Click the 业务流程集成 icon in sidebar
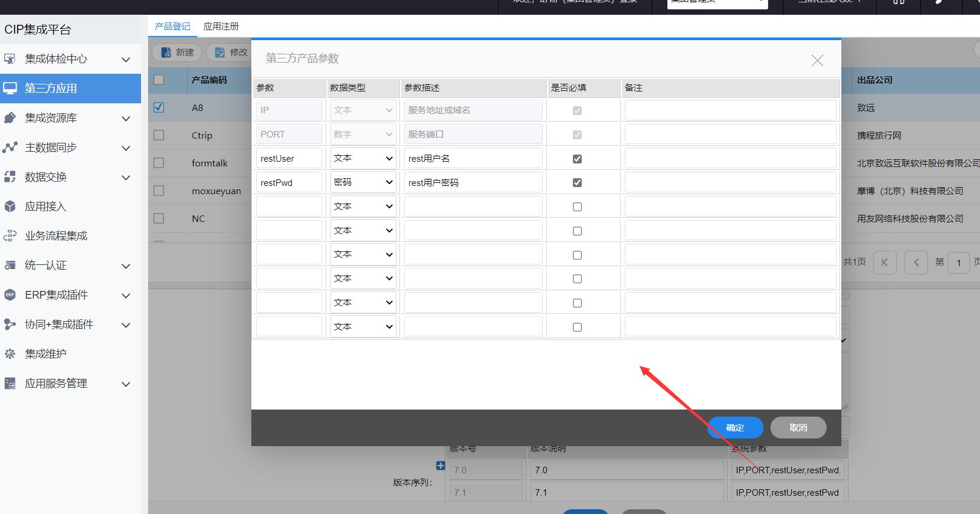Screen dimensions: 980x514 pos(10,236)
